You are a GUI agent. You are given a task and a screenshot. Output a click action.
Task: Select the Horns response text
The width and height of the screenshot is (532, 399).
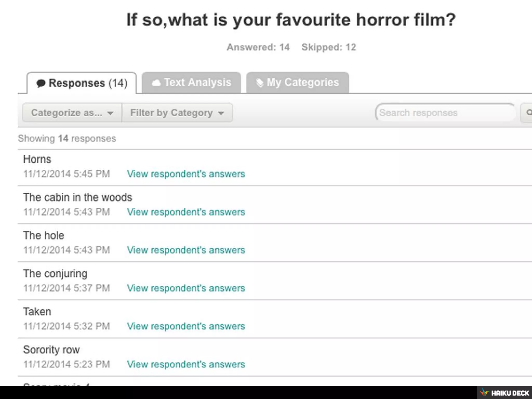point(37,159)
